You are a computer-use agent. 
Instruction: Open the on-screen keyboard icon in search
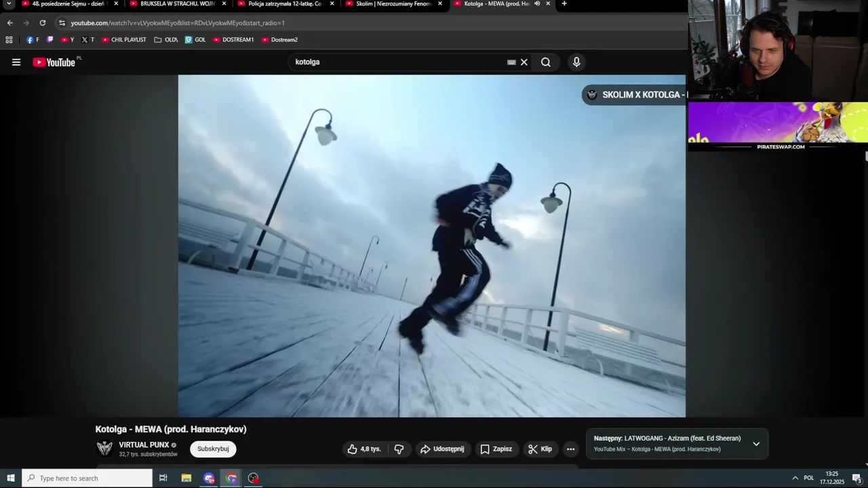(511, 62)
